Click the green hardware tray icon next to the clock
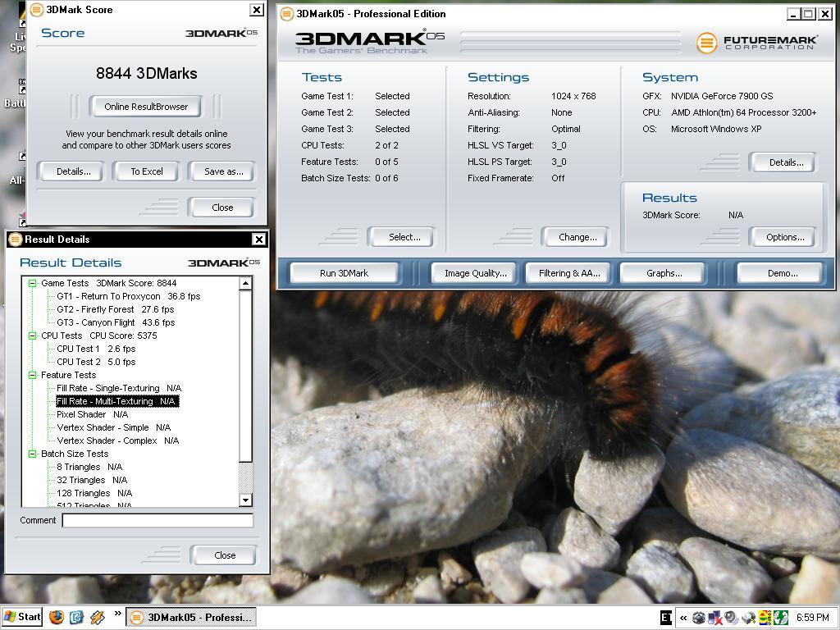 [x=781, y=618]
